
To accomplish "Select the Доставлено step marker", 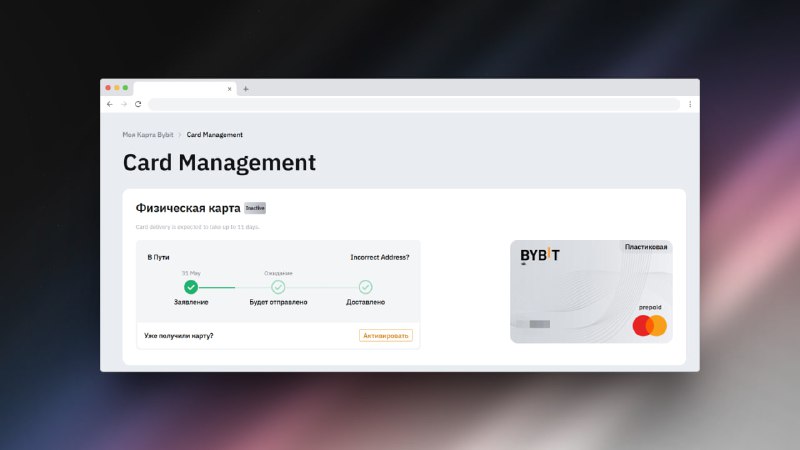I will 365,287.
